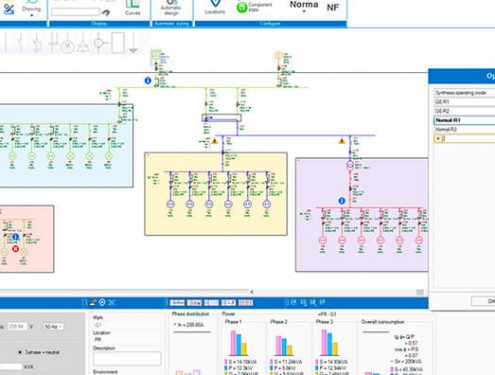Open the Locations configuration icon
495x375 pixels.
[215, 7]
